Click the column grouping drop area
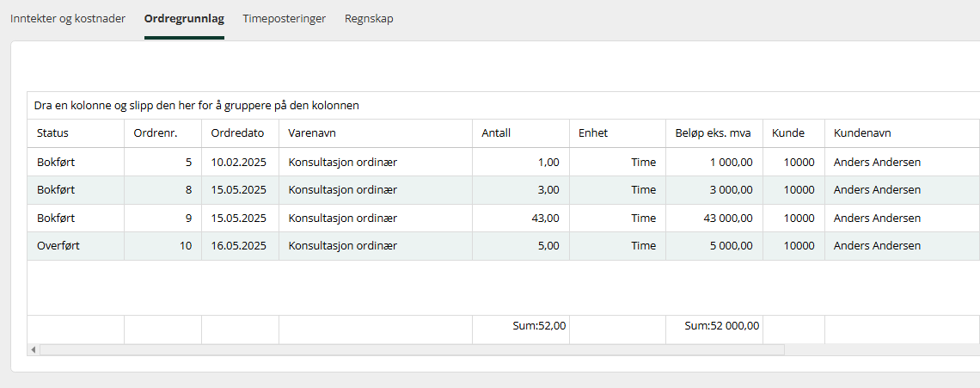The width and height of the screenshot is (980, 388). click(x=504, y=106)
